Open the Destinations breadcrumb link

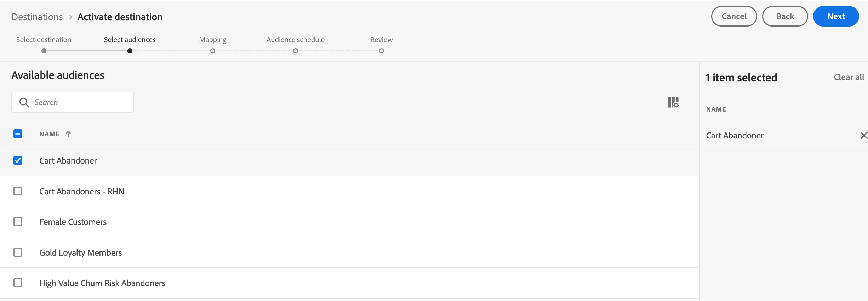click(x=37, y=17)
